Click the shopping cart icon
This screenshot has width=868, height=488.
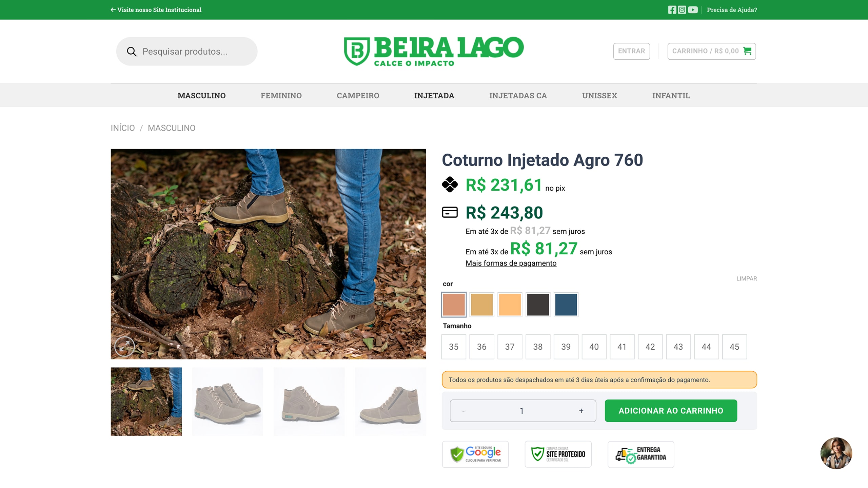(x=747, y=51)
